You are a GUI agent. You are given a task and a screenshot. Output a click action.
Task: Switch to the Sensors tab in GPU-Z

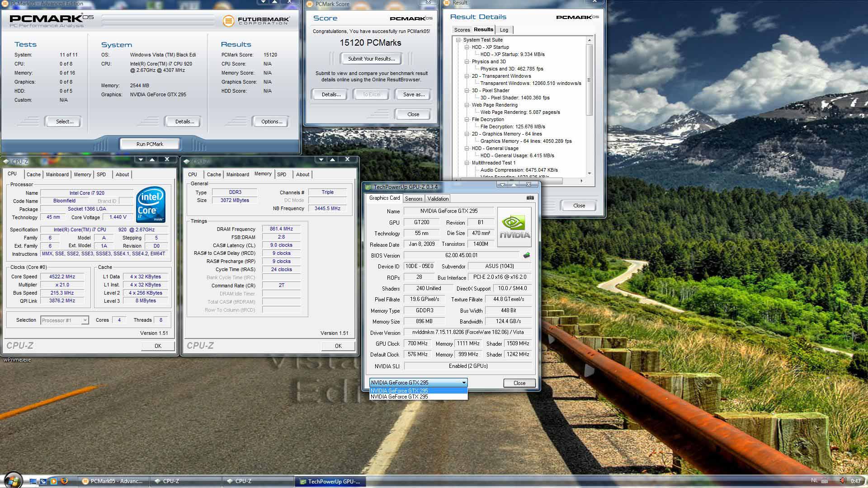(x=413, y=199)
